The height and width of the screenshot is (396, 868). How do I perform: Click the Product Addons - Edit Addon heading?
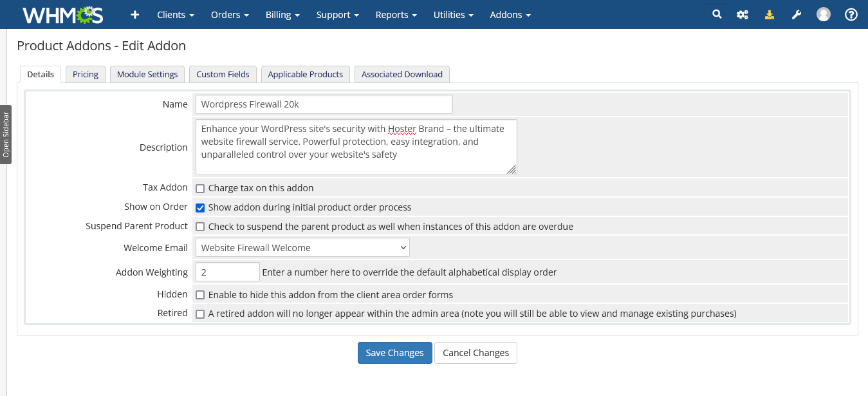click(101, 46)
